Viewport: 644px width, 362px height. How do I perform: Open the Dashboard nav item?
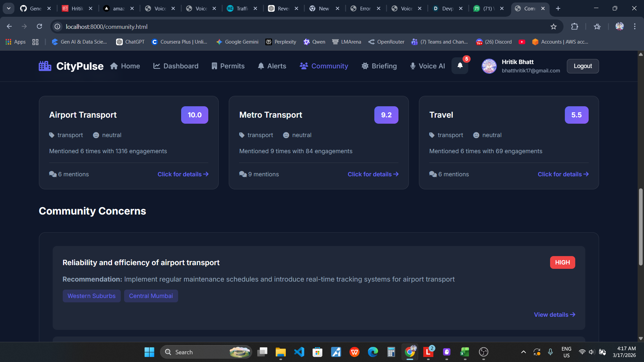tap(176, 66)
